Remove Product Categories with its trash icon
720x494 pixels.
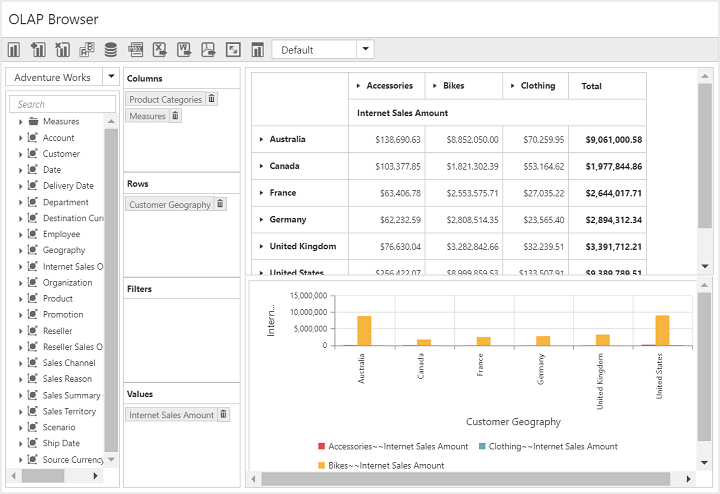click(x=212, y=99)
